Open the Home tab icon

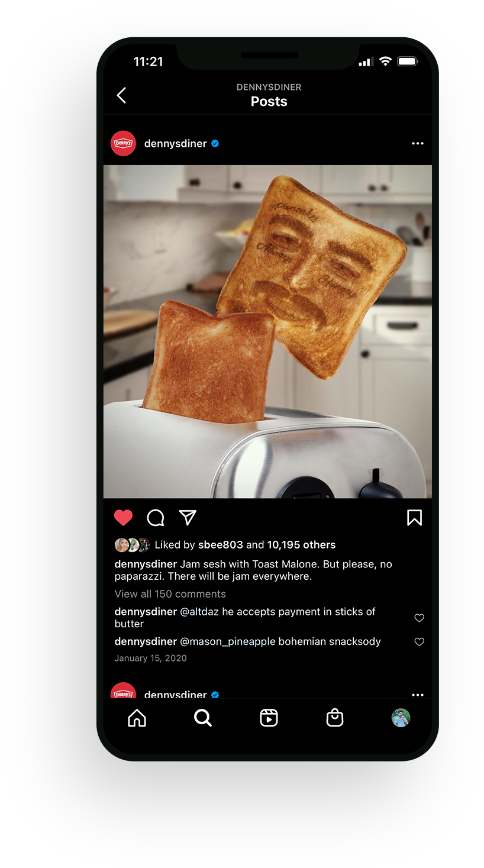pyautogui.click(x=137, y=718)
